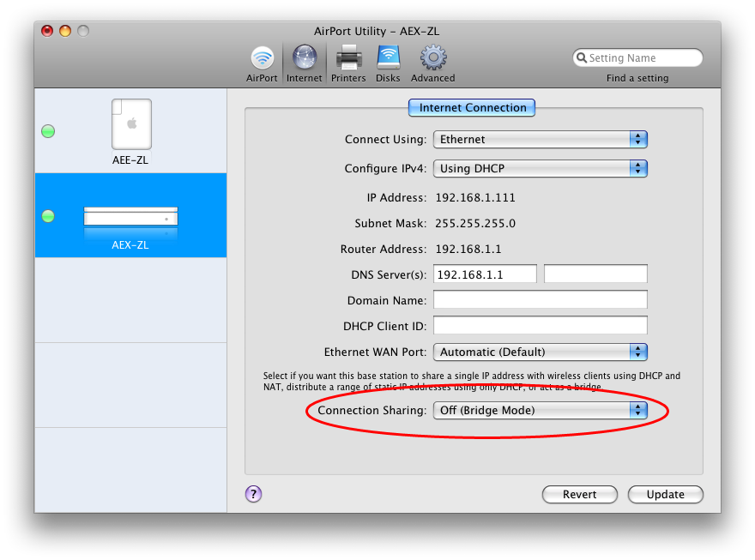
Task: Click the magnifier icon in search field
Action: point(582,57)
